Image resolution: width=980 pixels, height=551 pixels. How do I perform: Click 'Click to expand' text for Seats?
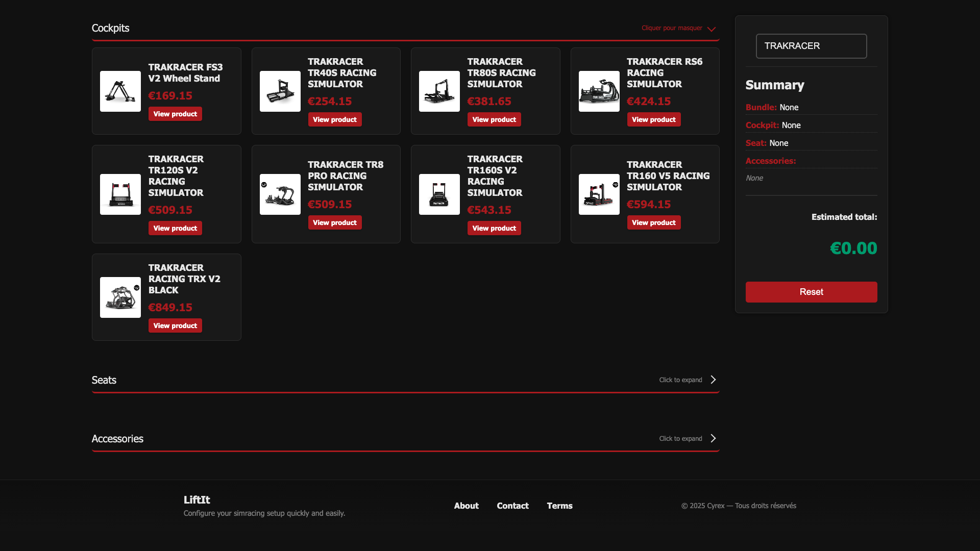pyautogui.click(x=680, y=380)
